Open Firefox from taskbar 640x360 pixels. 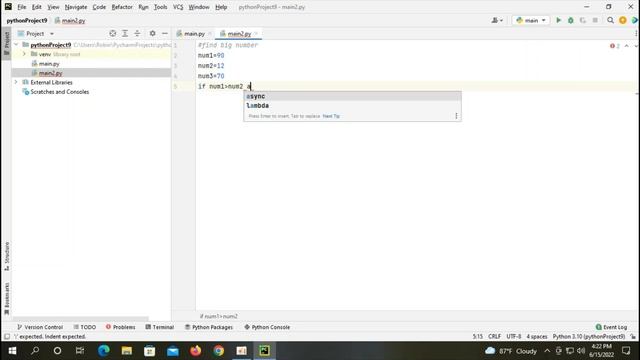196,351
